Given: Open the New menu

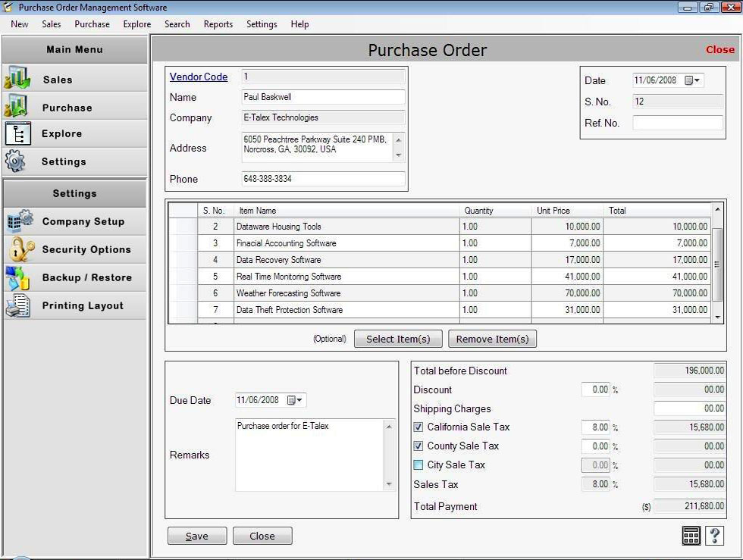Looking at the screenshot, I should point(20,24).
